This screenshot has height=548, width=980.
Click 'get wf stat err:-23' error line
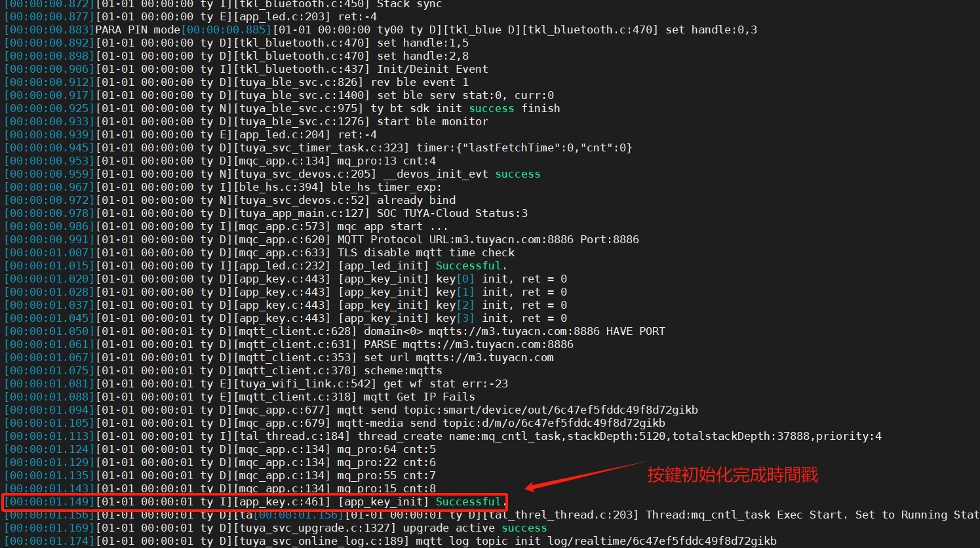(x=446, y=383)
